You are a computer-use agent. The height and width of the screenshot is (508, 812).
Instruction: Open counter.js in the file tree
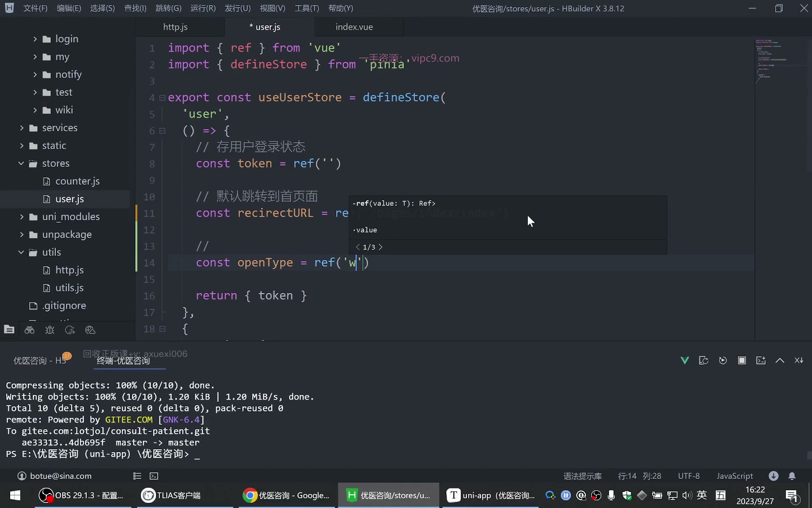click(77, 181)
